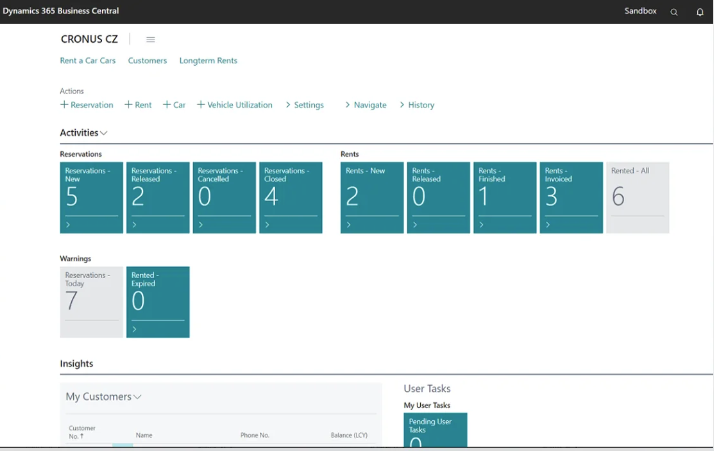Expand the Navigate actions menu

tap(366, 105)
